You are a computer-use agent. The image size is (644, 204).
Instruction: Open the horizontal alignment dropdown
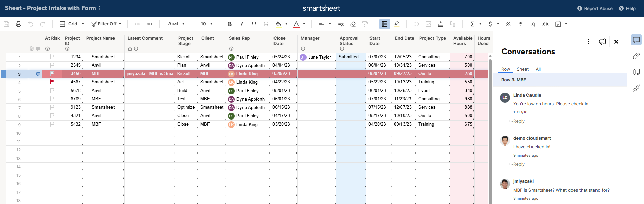coord(325,24)
